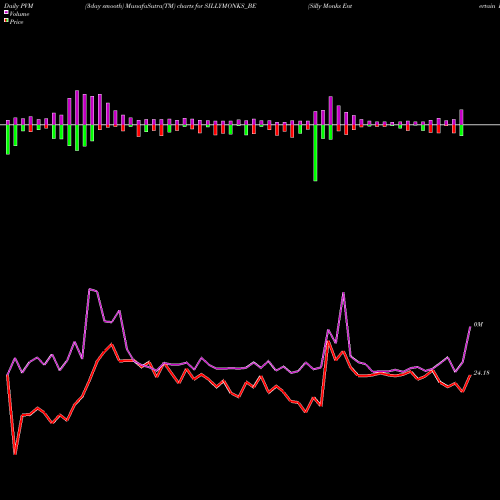500x500 pixels.
Task: Click the 0M volume value label
Action: click(x=478, y=324)
